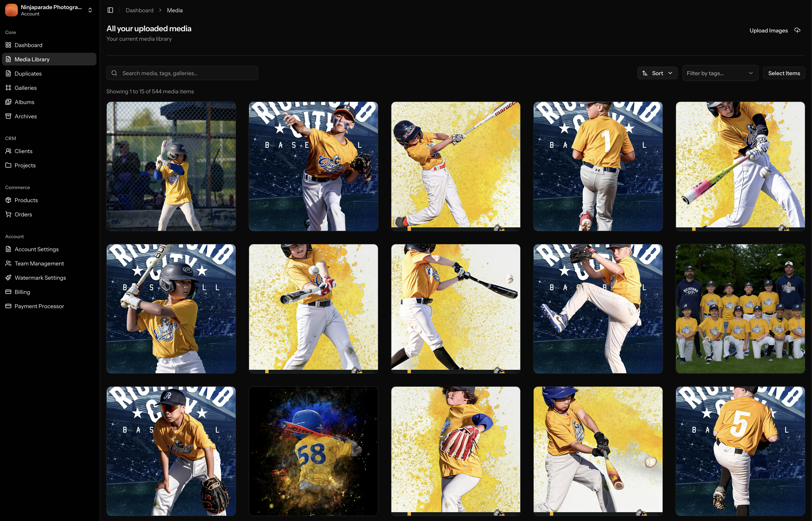Click the search magnifier icon
The height and width of the screenshot is (521, 812).
click(x=114, y=73)
